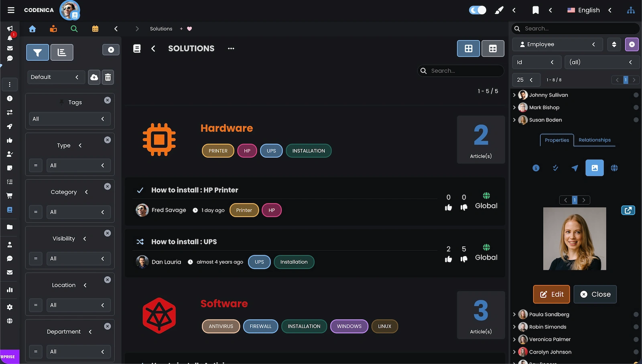Image resolution: width=642 pixels, height=364 pixels.
Task: Toggle the filter button in Solutions sidebar
Action: tap(37, 52)
